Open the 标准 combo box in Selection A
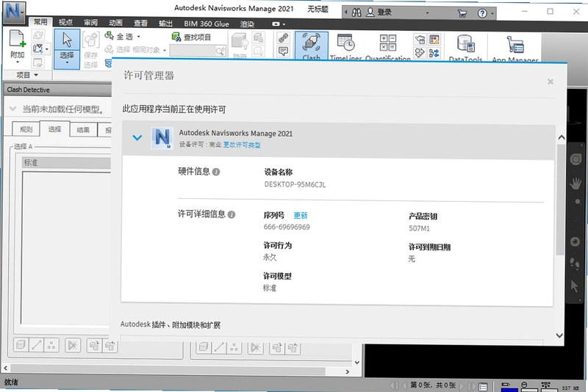Screen dimensions: 588x392 coord(66,162)
